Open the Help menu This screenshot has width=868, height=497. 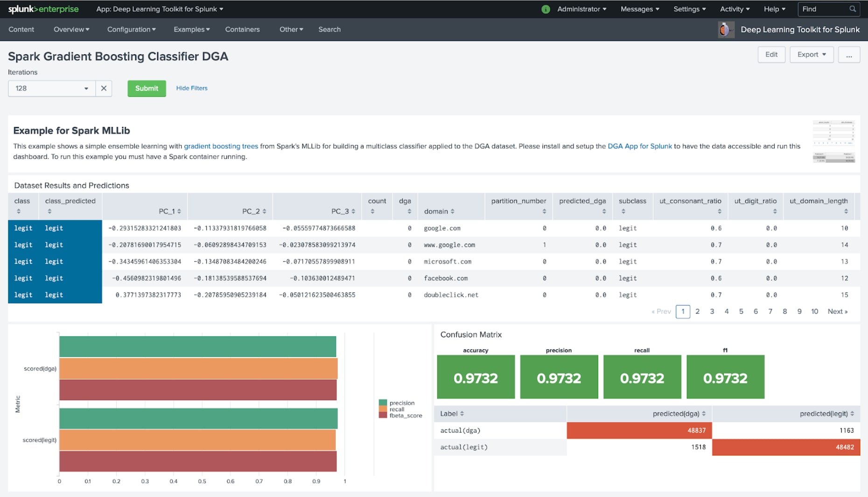click(x=774, y=9)
